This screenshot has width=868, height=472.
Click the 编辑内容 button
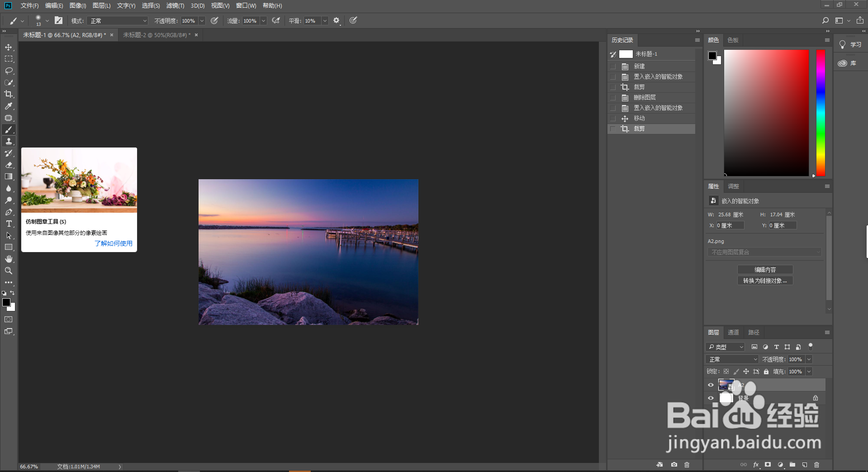tap(765, 270)
